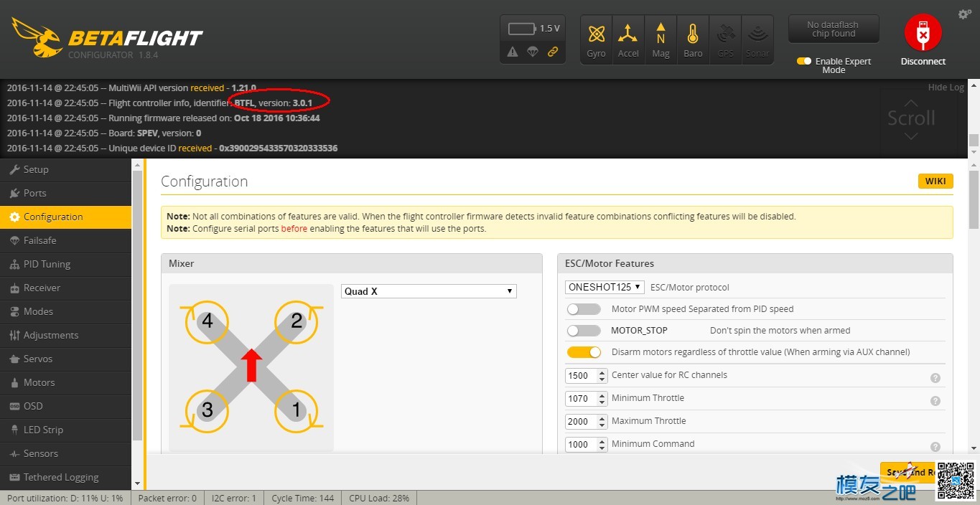
Task: Switch to the LED Strip tab
Action: [65, 430]
